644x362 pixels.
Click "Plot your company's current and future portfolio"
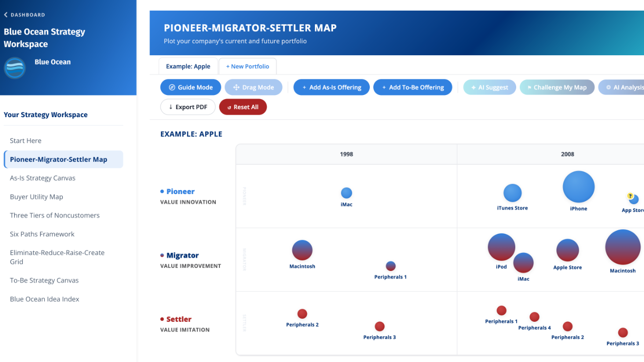pyautogui.click(x=235, y=41)
